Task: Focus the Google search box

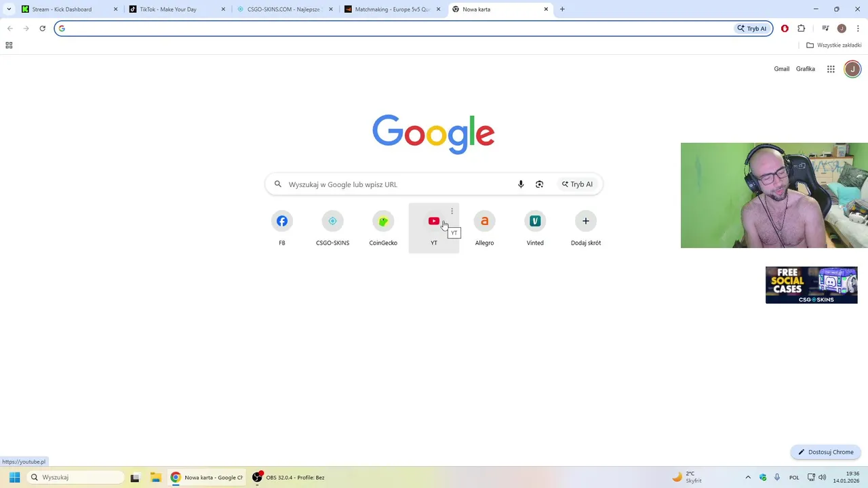Action: [x=434, y=184]
